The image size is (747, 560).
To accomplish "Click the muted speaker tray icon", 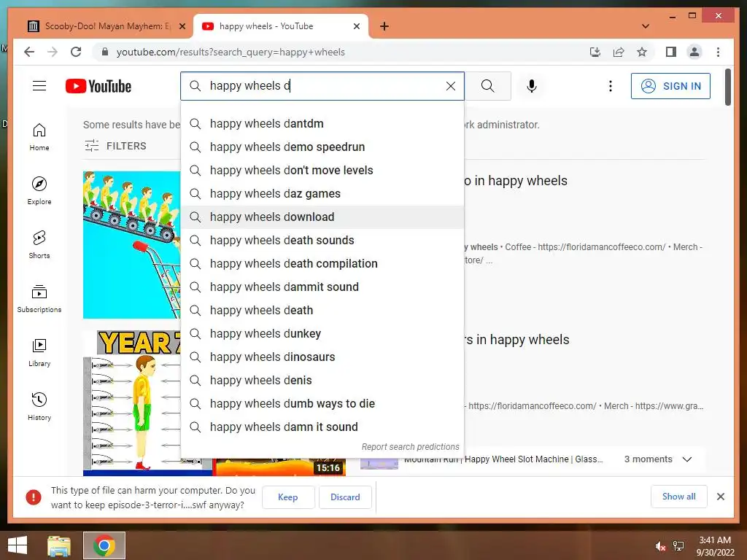I will 659,546.
